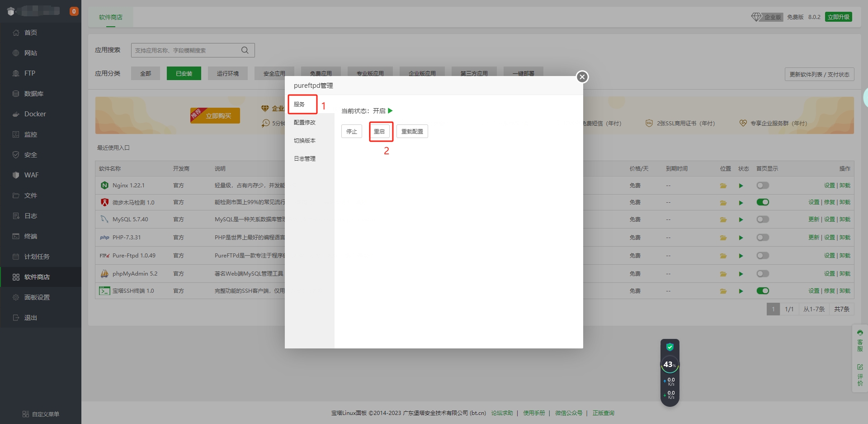Screen dimensions: 868x424
Task: Filter apps by 全部 category
Action: 146,73
